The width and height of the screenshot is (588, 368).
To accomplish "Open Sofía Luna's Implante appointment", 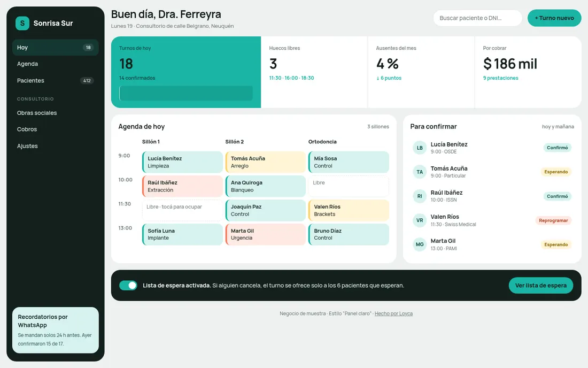I will 182,234.
